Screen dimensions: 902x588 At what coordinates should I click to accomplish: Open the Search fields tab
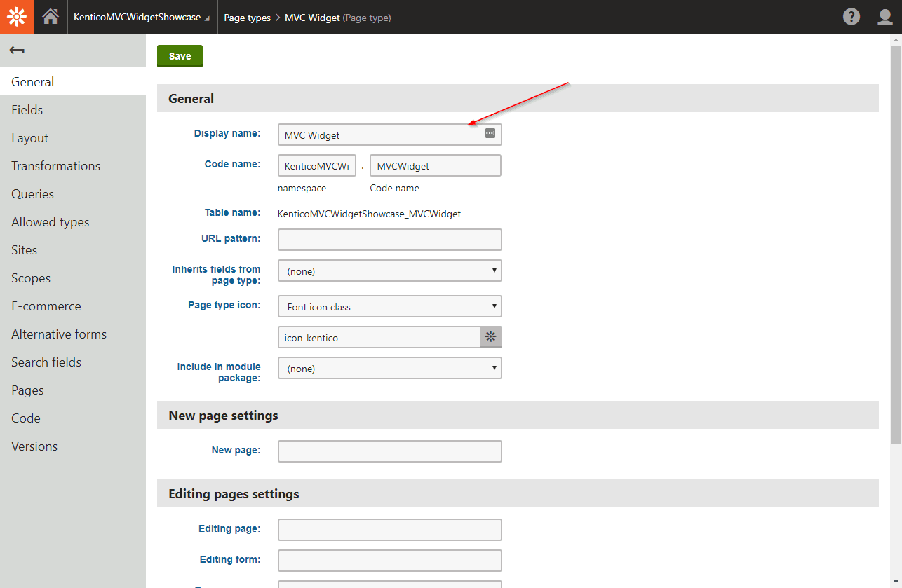pyautogui.click(x=73, y=362)
